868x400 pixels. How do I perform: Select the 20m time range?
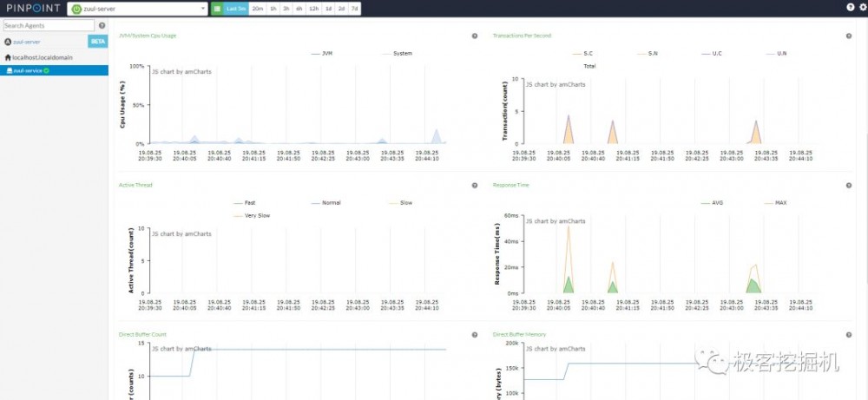point(258,9)
